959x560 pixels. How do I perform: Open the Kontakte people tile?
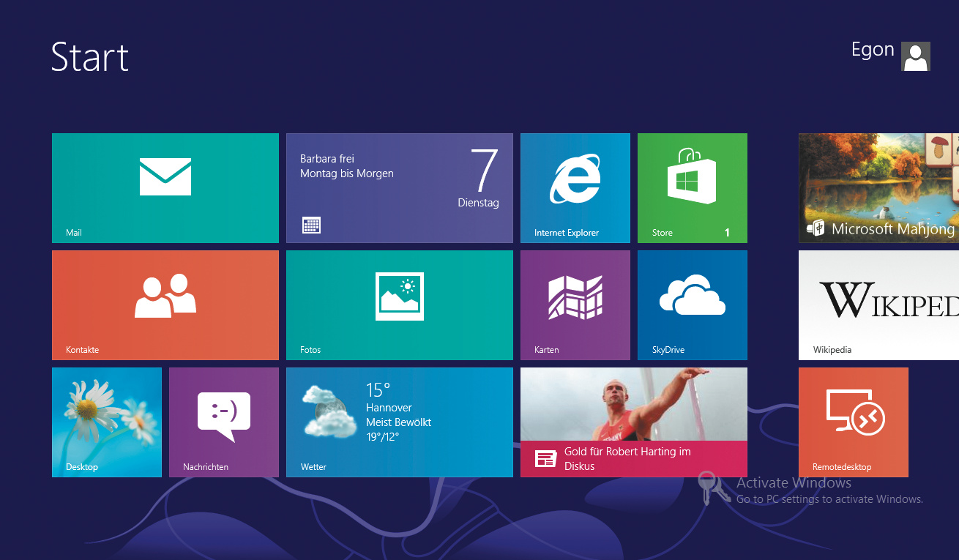tap(165, 305)
